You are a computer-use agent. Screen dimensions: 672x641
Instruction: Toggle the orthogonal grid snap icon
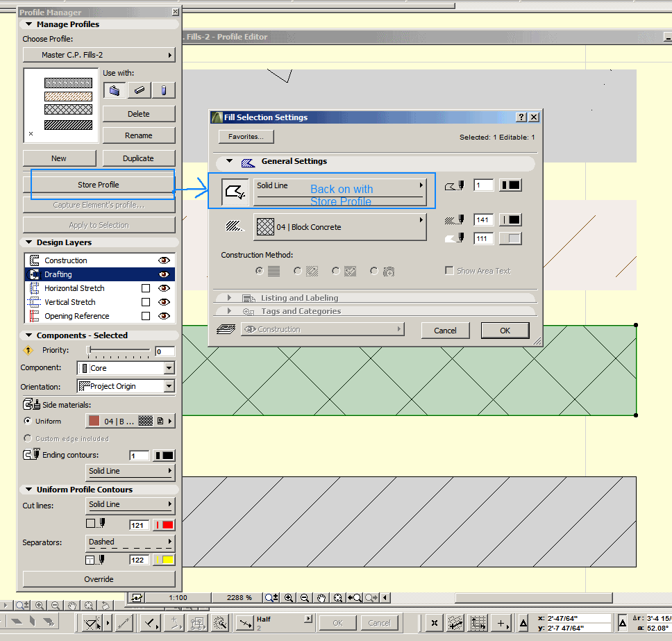pyautogui.click(x=478, y=623)
